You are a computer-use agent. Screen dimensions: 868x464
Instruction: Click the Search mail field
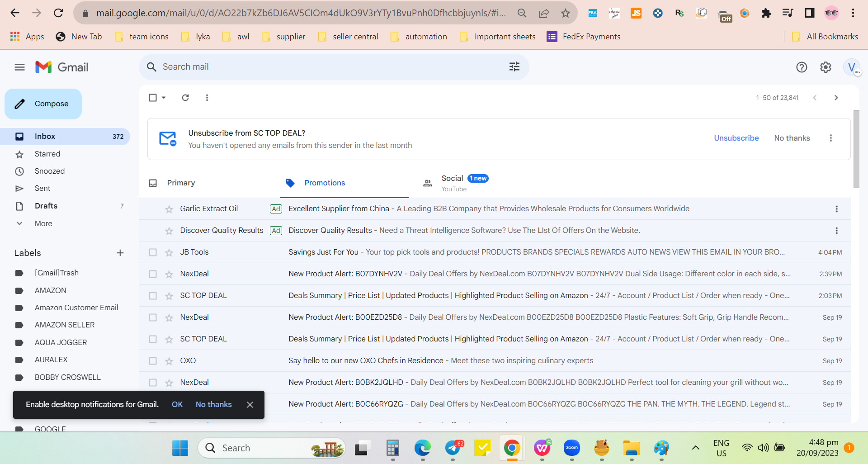tap(334, 67)
